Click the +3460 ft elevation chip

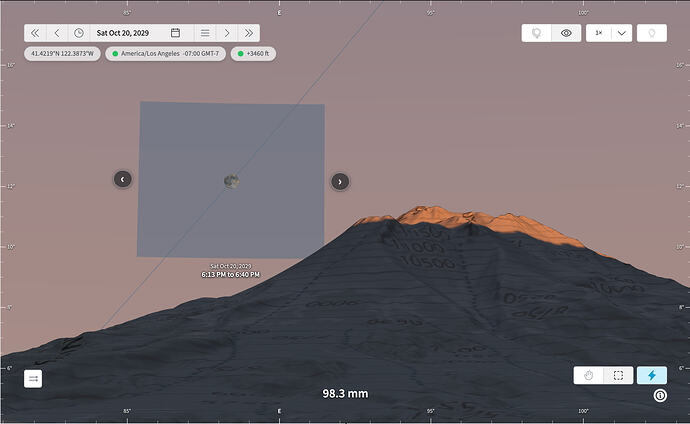253,54
